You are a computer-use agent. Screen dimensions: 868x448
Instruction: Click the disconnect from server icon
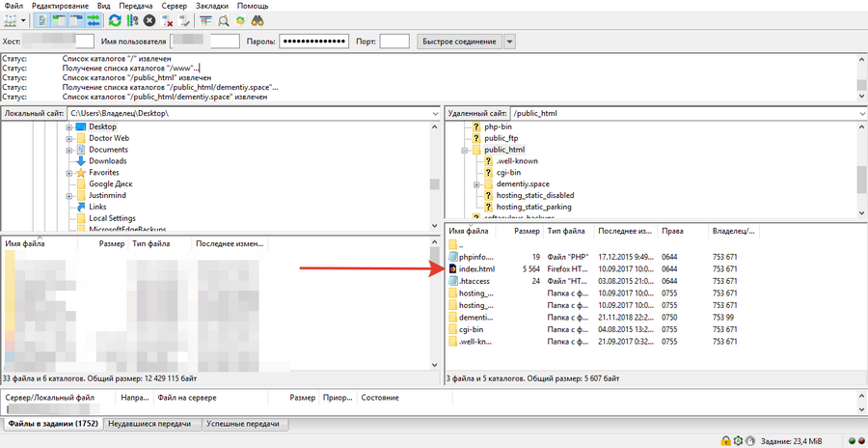(167, 19)
